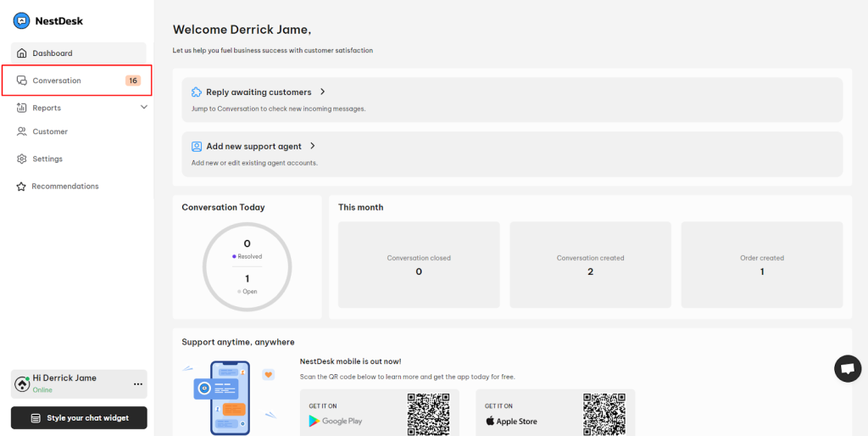Click the Apple logo icon
868x436 pixels.
click(x=490, y=421)
